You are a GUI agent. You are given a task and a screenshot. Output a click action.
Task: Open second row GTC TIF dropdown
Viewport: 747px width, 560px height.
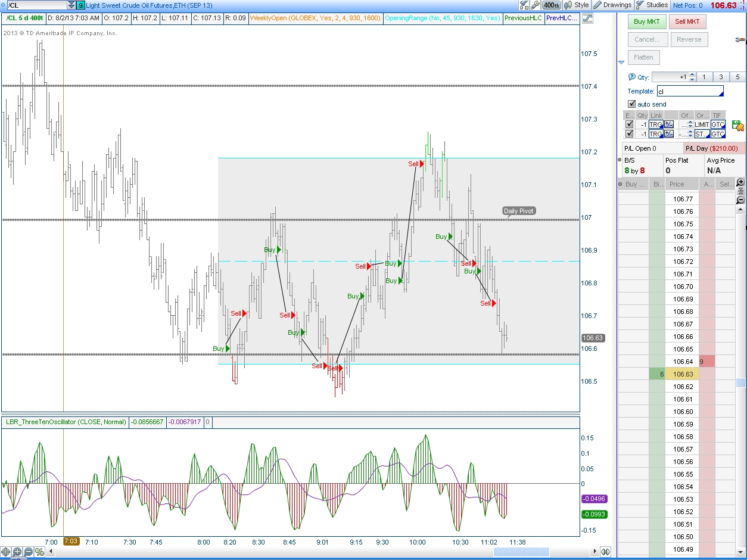tap(718, 134)
